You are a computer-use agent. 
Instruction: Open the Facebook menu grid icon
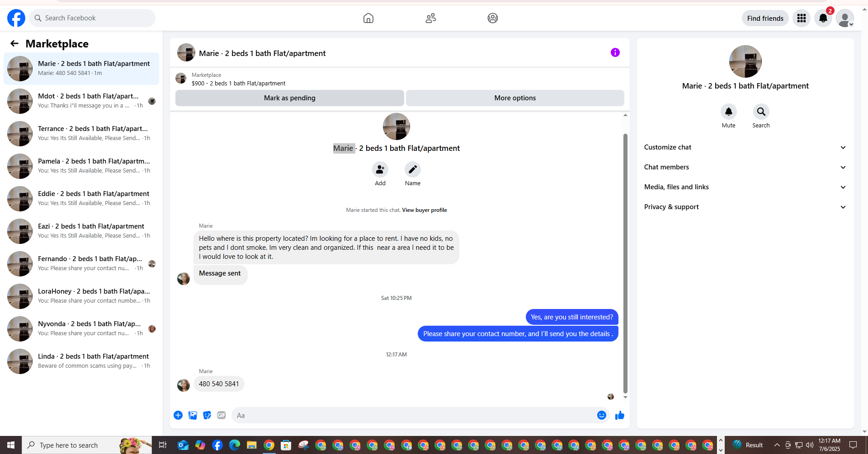pos(802,18)
